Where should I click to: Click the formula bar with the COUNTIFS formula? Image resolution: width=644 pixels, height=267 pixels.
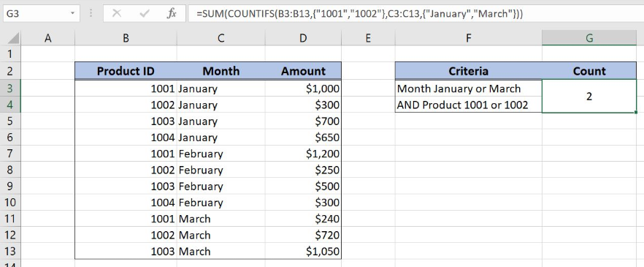[x=415, y=14]
